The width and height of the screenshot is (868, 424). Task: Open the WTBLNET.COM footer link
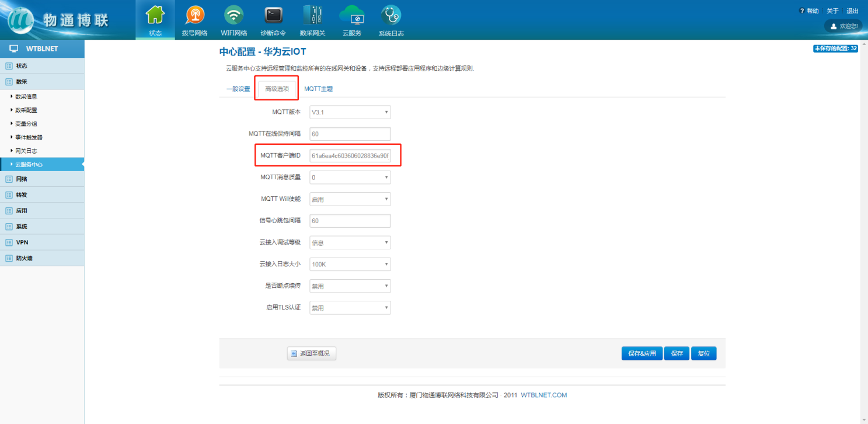click(543, 395)
